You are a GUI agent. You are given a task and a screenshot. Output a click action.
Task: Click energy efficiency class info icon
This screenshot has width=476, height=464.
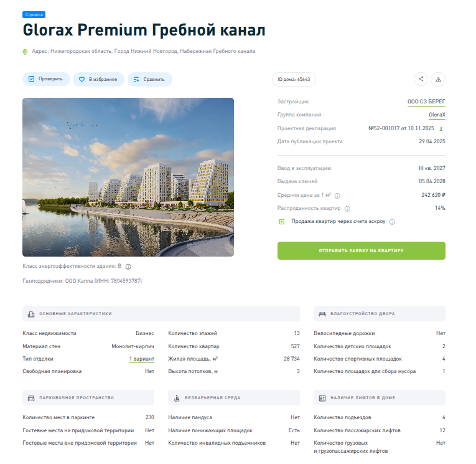pos(128,267)
